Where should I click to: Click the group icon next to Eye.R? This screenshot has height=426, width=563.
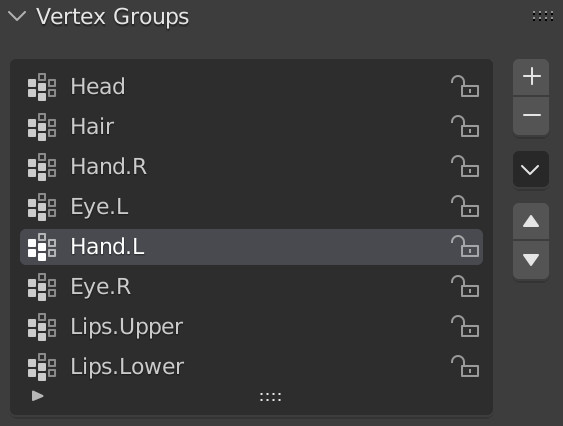pos(42,287)
